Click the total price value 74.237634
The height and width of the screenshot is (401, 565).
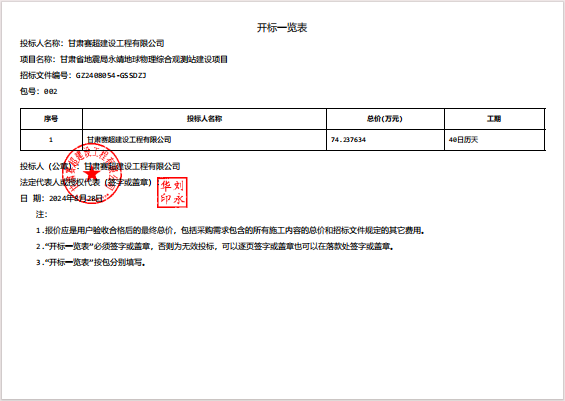coord(348,140)
